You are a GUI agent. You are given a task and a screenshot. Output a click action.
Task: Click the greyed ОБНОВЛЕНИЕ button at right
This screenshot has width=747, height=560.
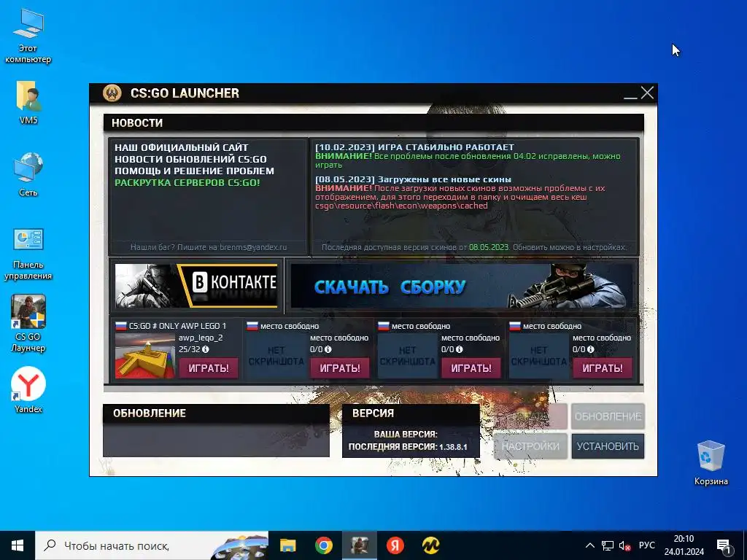608,416
